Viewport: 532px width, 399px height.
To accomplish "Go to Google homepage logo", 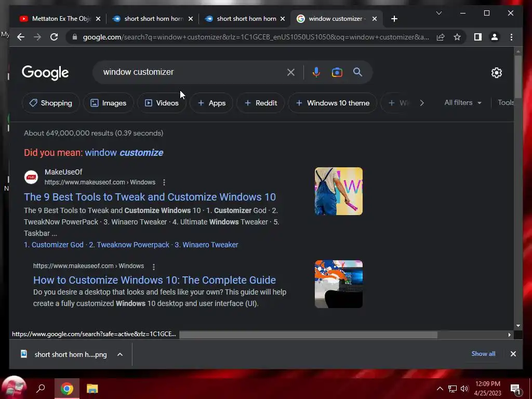I will click(45, 73).
